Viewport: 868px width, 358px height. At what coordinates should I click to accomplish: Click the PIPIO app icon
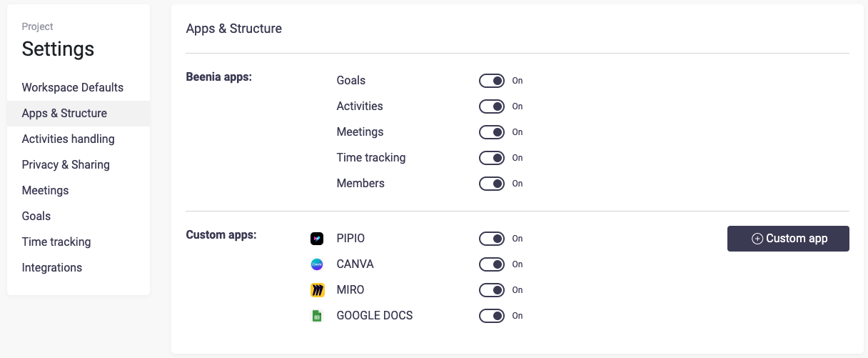click(x=317, y=239)
